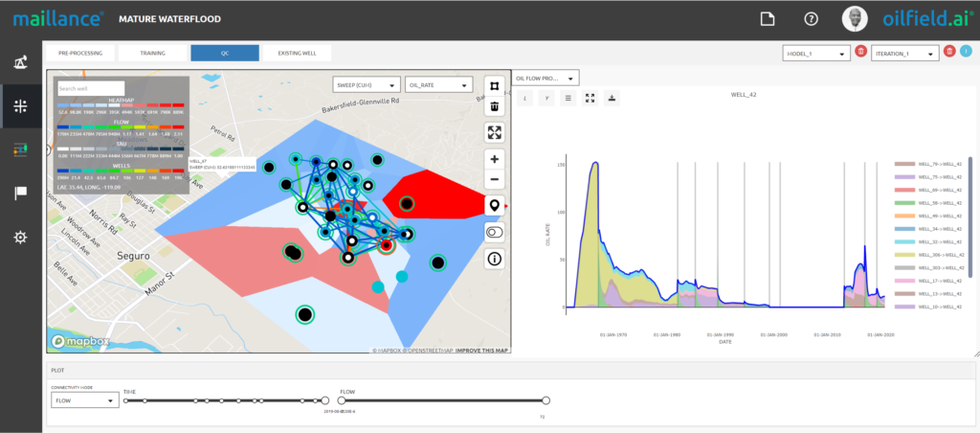Open the MODEL_1 dropdown

[816, 54]
